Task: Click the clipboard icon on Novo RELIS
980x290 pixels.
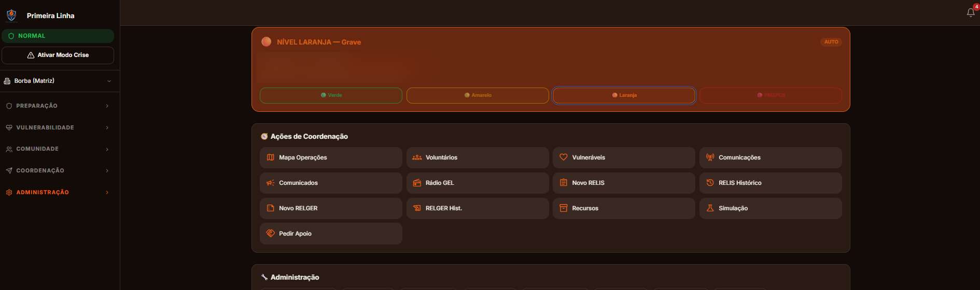Action: tap(564, 183)
